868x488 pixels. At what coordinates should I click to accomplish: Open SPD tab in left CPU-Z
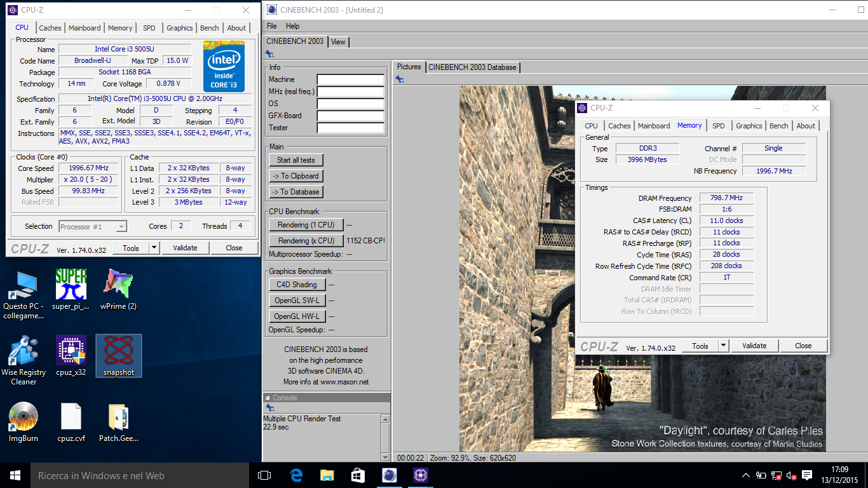149,28
